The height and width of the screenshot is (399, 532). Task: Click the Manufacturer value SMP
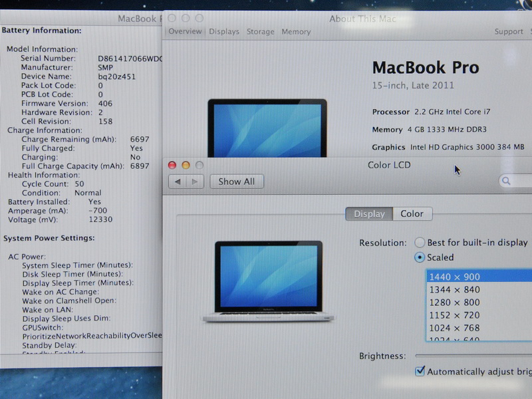pos(105,68)
